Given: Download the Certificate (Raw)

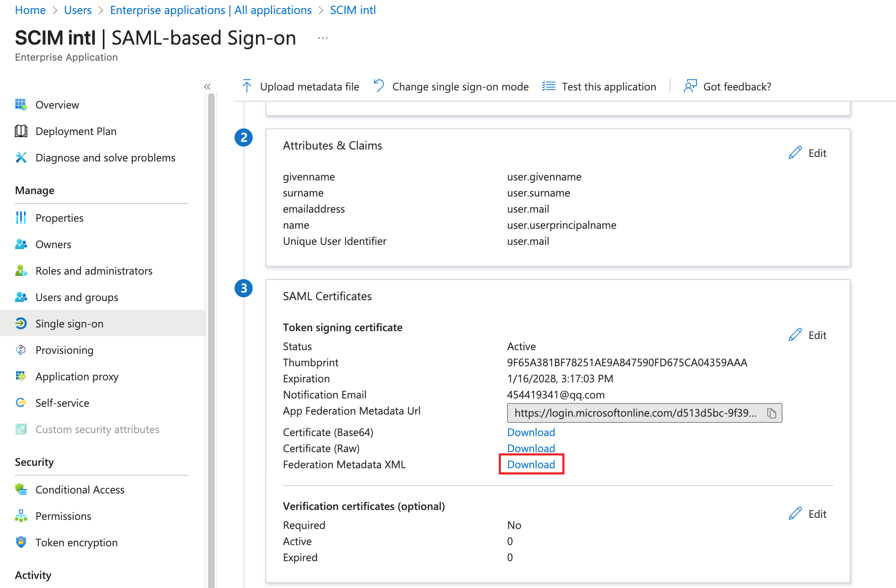Looking at the screenshot, I should [x=531, y=448].
